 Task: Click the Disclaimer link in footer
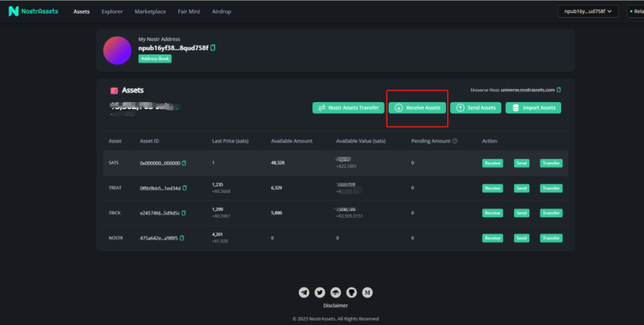335,306
